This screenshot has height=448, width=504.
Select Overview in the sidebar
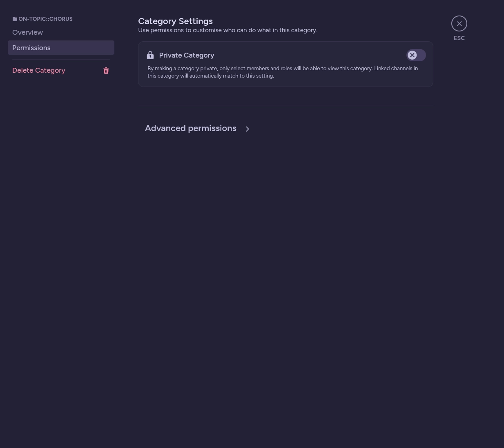[x=28, y=32]
